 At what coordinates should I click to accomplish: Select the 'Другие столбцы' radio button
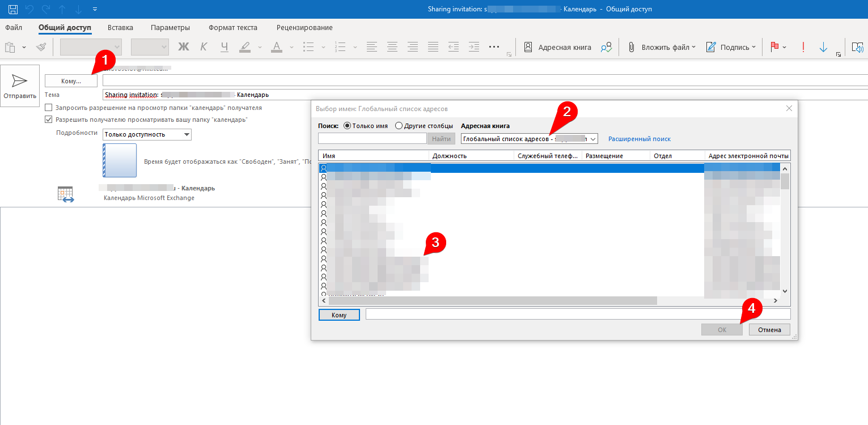(x=399, y=126)
